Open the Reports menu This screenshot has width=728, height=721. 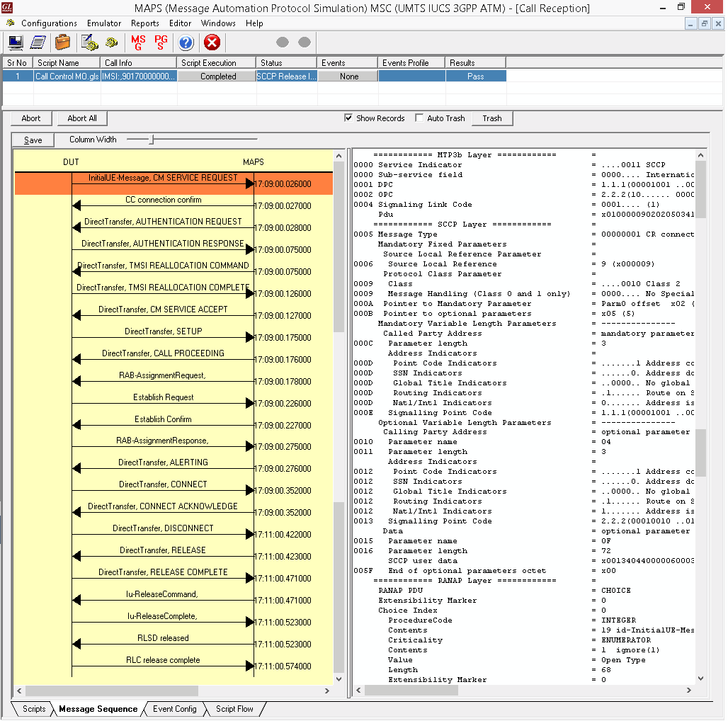145,23
